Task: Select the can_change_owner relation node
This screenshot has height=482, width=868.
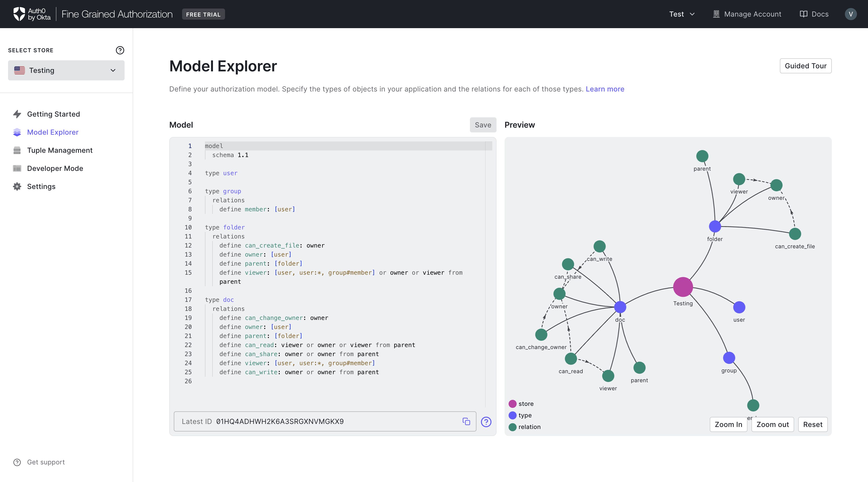Action: [x=541, y=334]
